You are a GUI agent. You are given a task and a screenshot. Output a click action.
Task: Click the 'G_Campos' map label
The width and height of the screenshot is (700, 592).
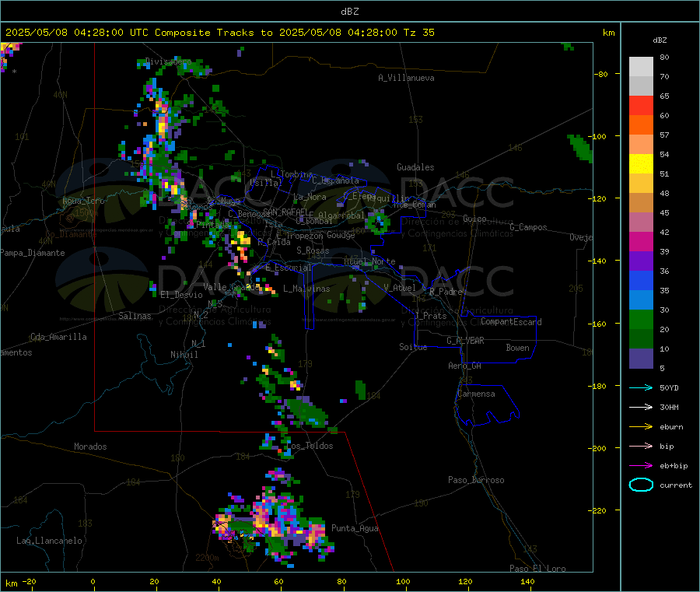click(x=528, y=227)
